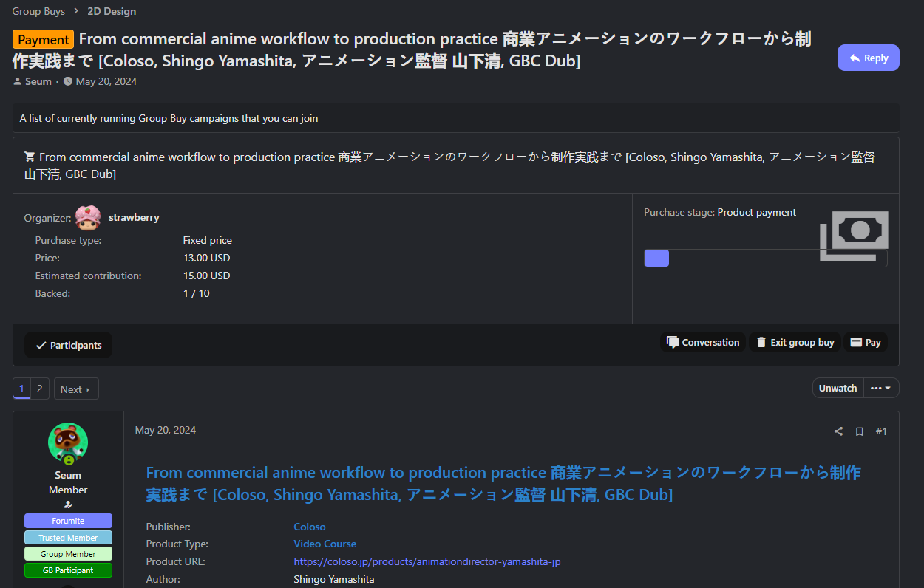Bookmark post #1 using bookmark icon
Screen dimensions: 924x588
[860, 431]
